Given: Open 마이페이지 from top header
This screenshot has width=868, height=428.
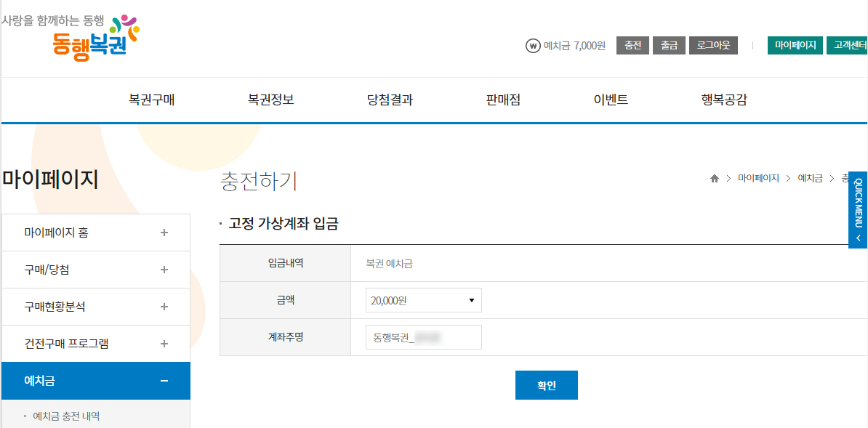Looking at the screenshot, I should (x=795, y=45).
